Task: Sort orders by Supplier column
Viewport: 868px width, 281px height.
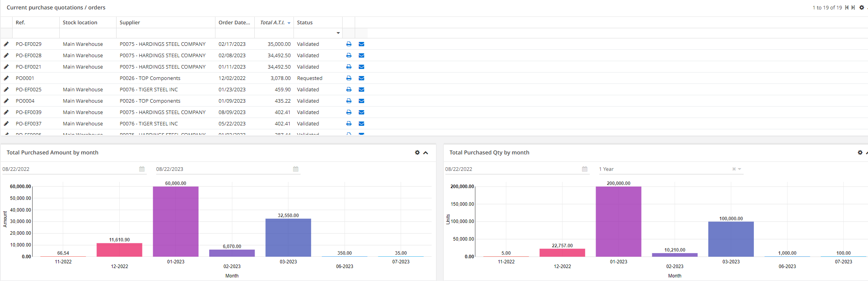Action: click(129, 22)
